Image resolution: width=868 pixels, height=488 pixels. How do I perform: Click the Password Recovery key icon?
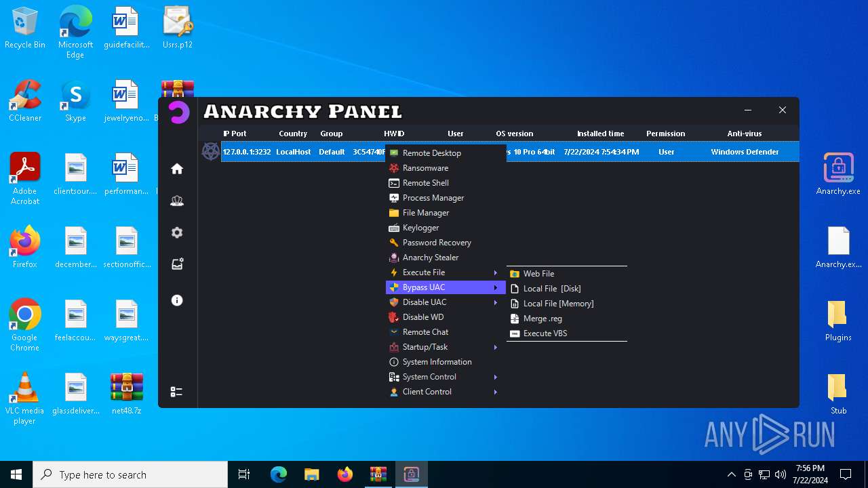394,243
